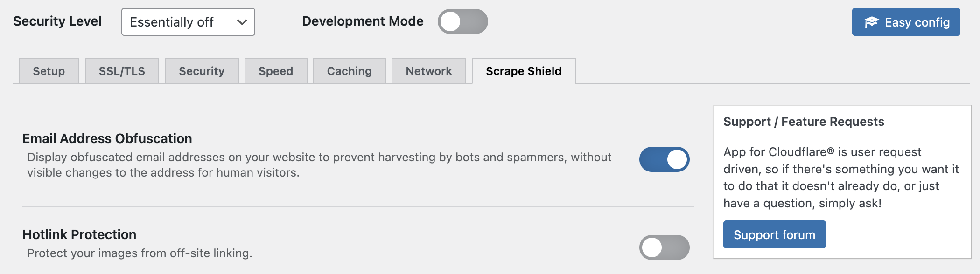The image size is (980, 274).
Task: Open the SSL/TLS tab
Action: 122,71
